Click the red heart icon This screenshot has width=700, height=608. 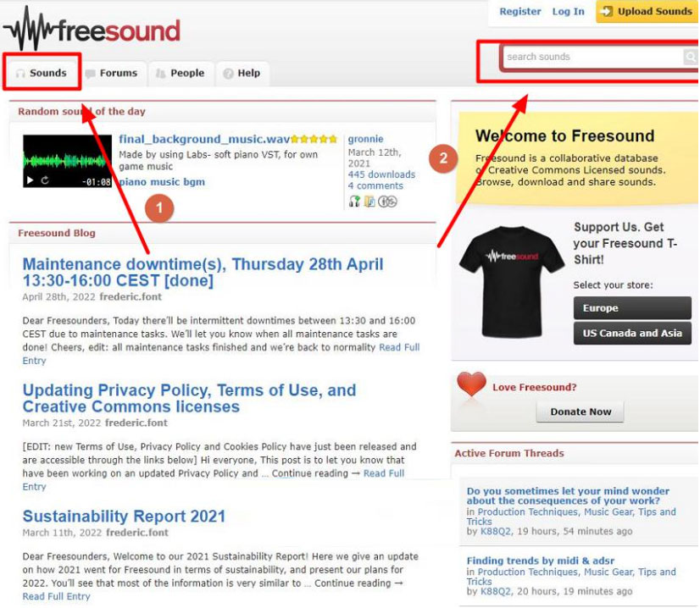pyautogui.click(x=471, y=384)
